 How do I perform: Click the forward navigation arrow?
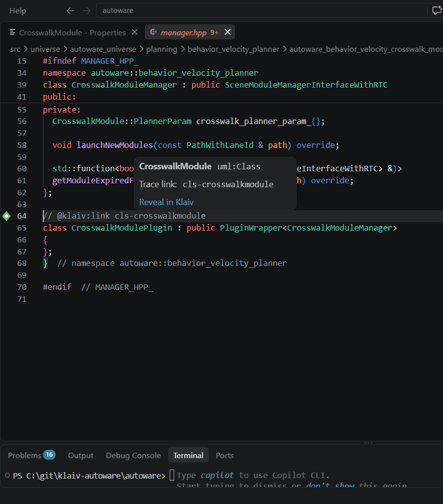[87, 11]
